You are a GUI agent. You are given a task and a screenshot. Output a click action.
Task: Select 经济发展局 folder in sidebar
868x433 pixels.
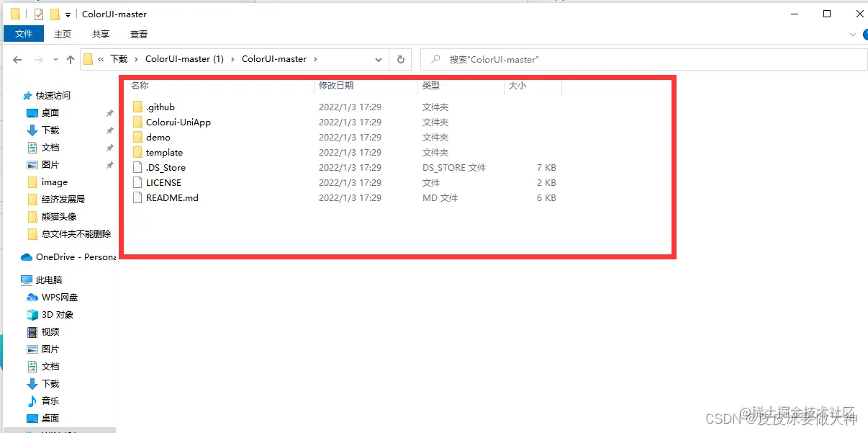[63, 200]
